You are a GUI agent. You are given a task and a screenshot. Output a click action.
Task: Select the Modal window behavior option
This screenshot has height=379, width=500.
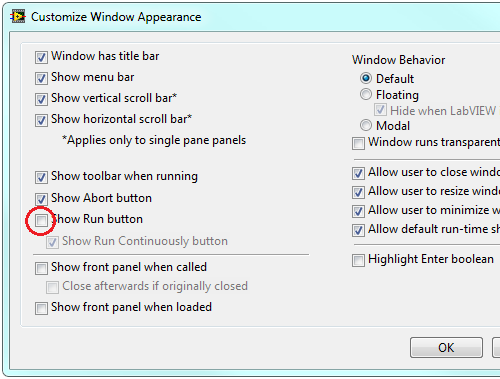point(366,125)
